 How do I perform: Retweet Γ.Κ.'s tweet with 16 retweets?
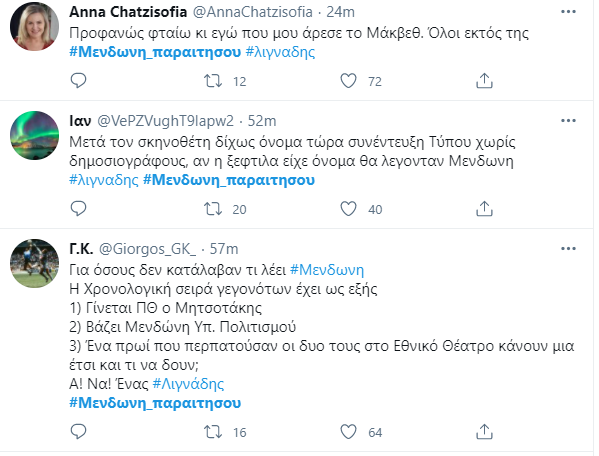(x=213, y=432)
